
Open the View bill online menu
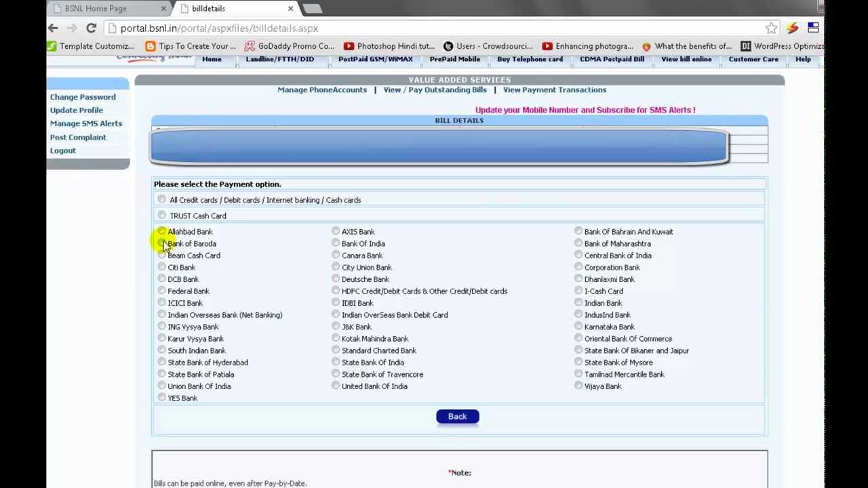point(686,59)
